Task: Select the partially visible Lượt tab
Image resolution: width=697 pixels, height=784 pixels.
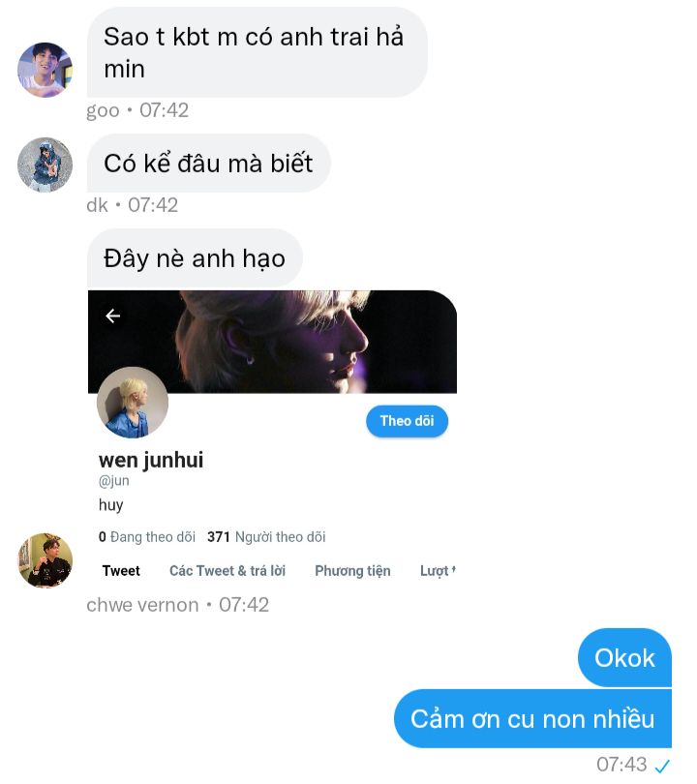Action: pos(438,571)
